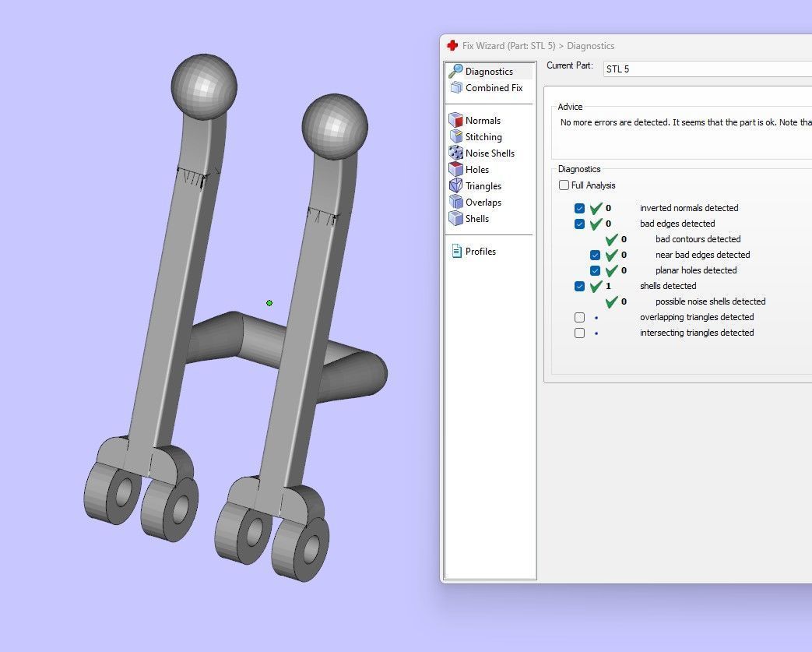Uncheck inverted normals detected checkbox
The image size is (812, 652).
(579, 208)
